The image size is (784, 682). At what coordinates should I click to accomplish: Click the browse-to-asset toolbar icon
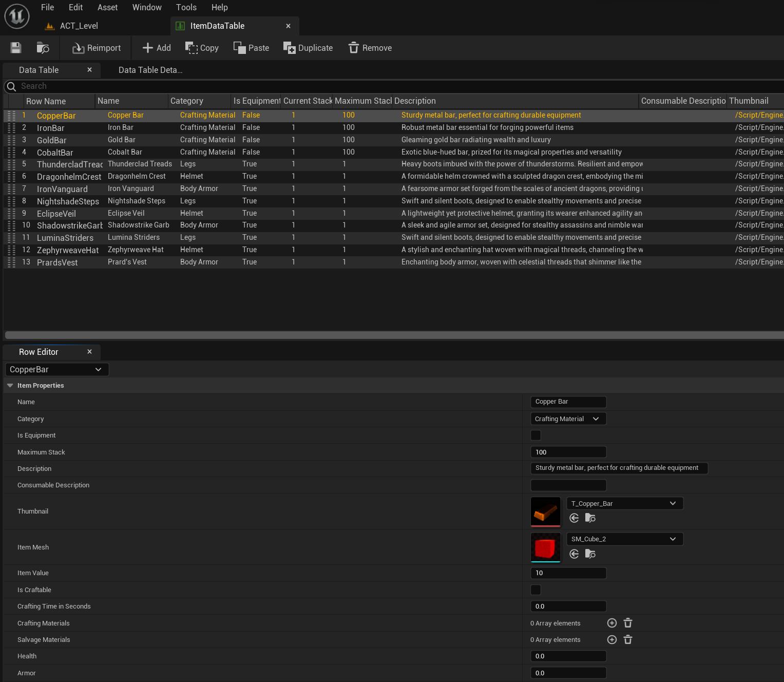click(43, 47)
